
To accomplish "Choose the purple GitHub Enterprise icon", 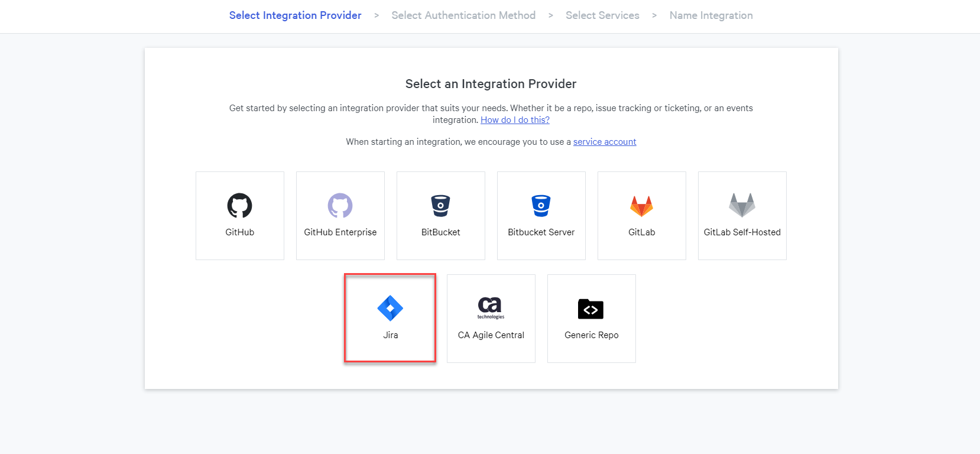I will 340,206.
